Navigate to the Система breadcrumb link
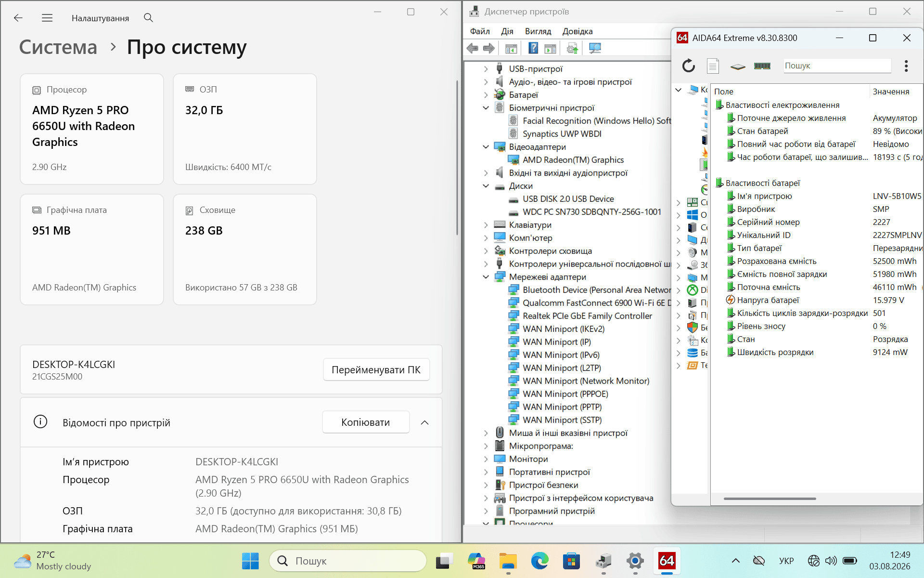Viewport: 924px width, 578px height. [58, 47]
